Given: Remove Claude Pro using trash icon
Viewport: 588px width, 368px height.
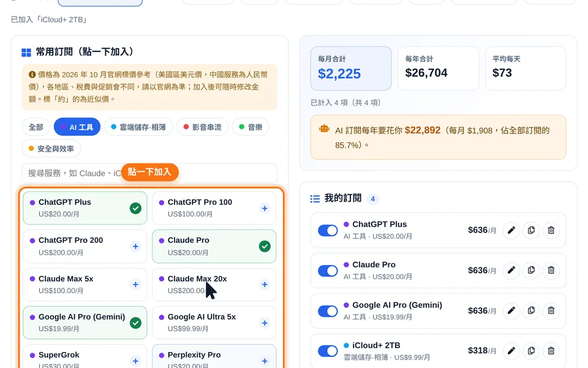Looking at the screenshot, I should [551, 270].
